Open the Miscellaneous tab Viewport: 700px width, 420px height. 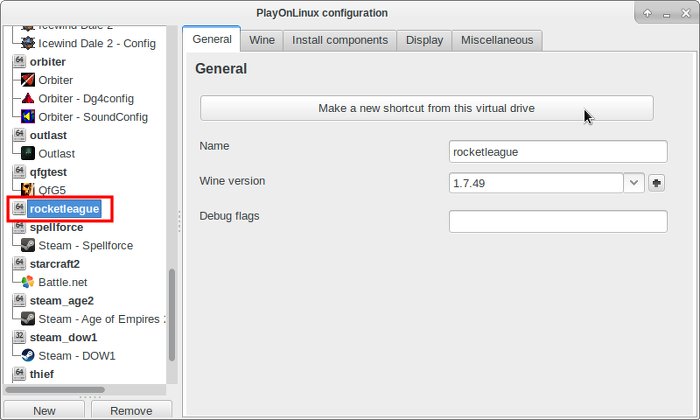coord(497,40)
